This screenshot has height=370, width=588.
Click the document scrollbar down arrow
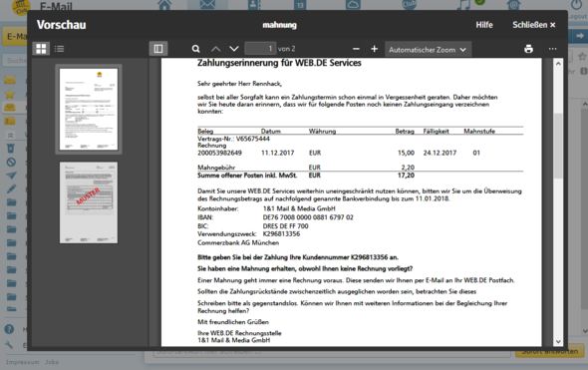[558, 341]
